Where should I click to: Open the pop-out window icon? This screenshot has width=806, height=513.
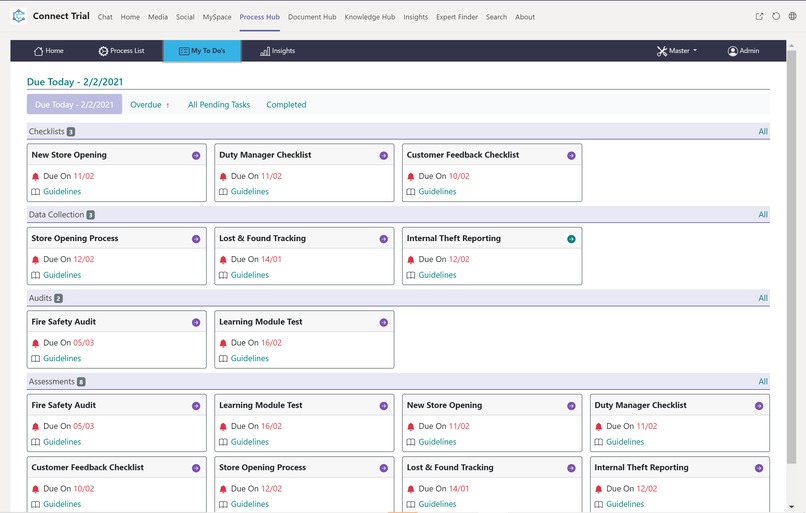pos(759,16)
